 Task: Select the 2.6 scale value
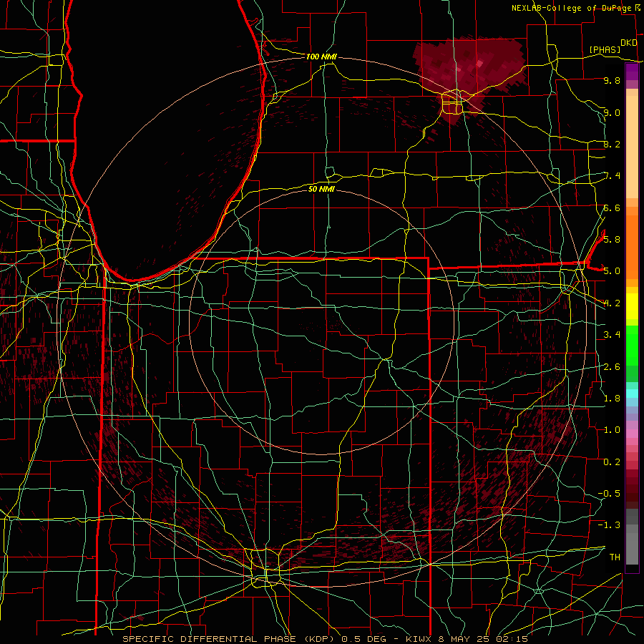pos(612,366)
